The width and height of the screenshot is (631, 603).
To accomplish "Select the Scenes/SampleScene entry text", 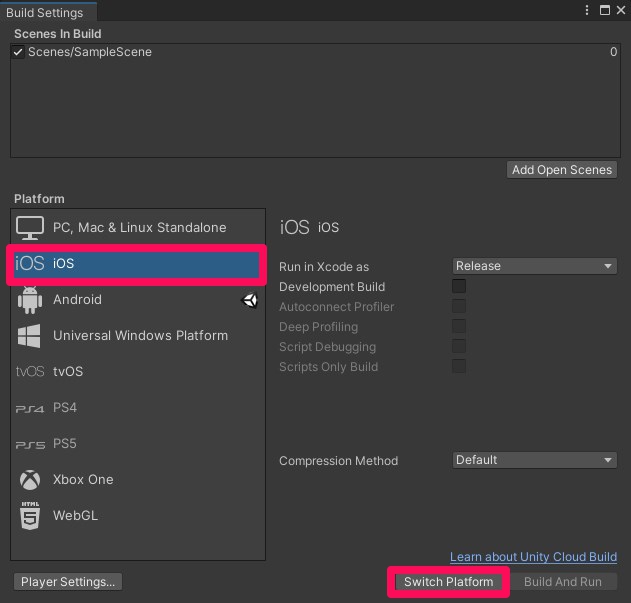I will (90, 52).
